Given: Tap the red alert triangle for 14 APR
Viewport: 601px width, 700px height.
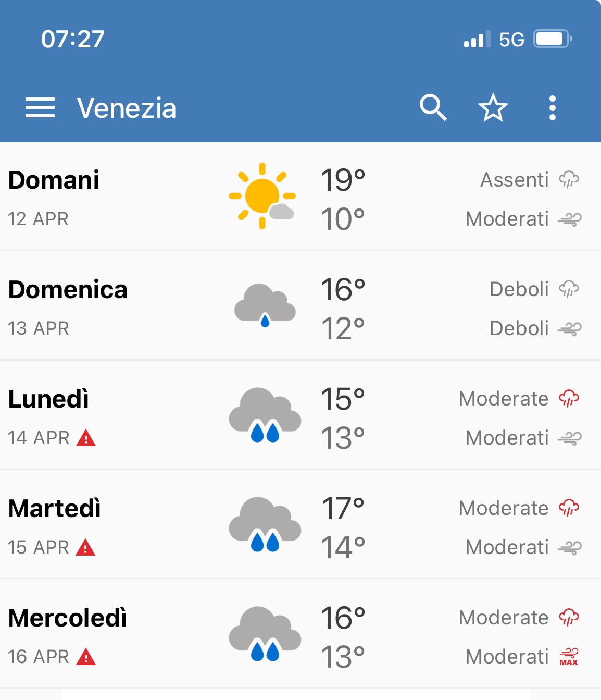Looking at the screenshot, I should 86,438.
